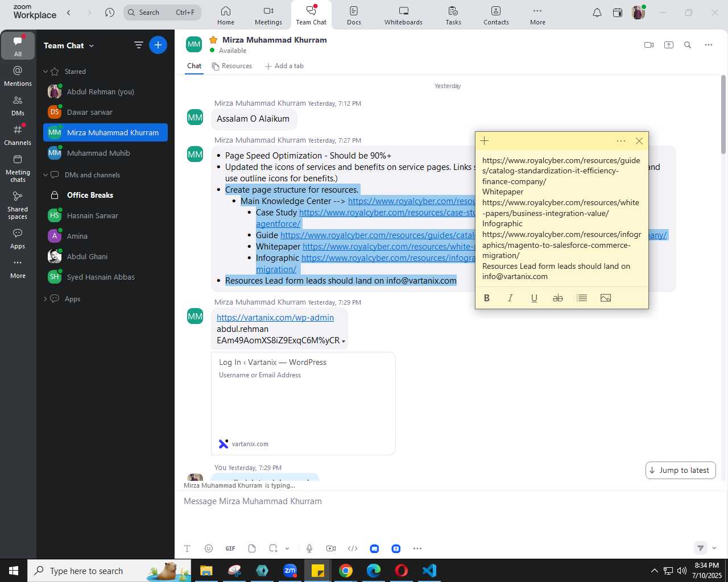
Task: Open chat with Muhammad Muhib
Action: [x=105, y=153]
